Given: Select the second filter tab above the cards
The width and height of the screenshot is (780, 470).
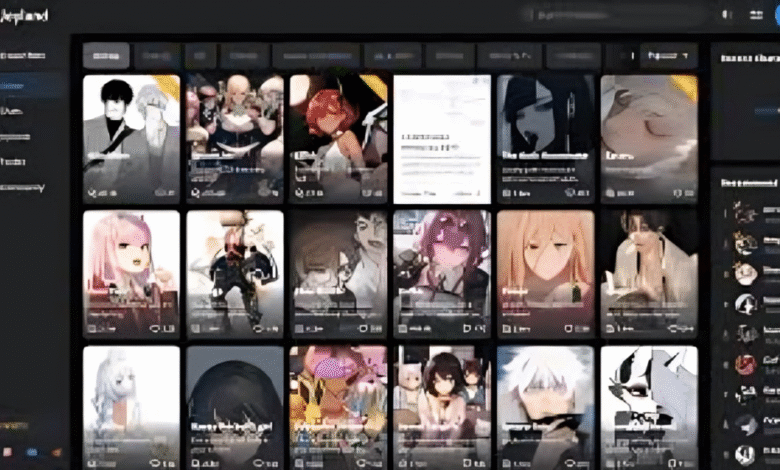Looking at the screenshot, I should pos(157,56).
